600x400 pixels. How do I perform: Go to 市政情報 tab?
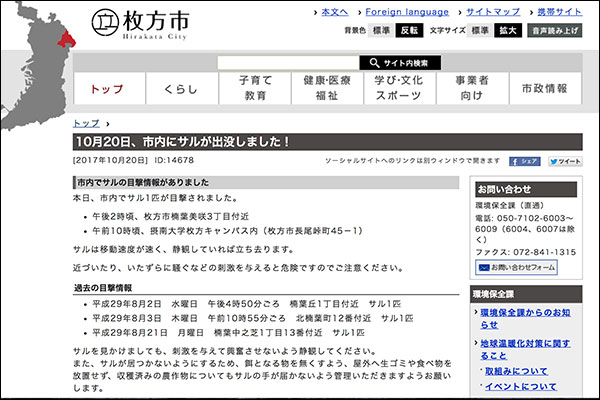[x=544, y=89]
